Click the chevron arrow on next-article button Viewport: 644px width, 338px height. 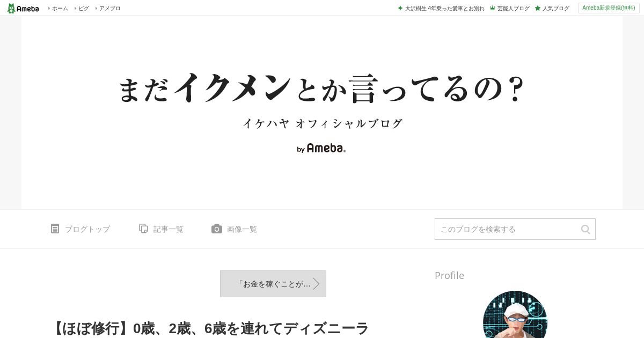pos(317,284)
